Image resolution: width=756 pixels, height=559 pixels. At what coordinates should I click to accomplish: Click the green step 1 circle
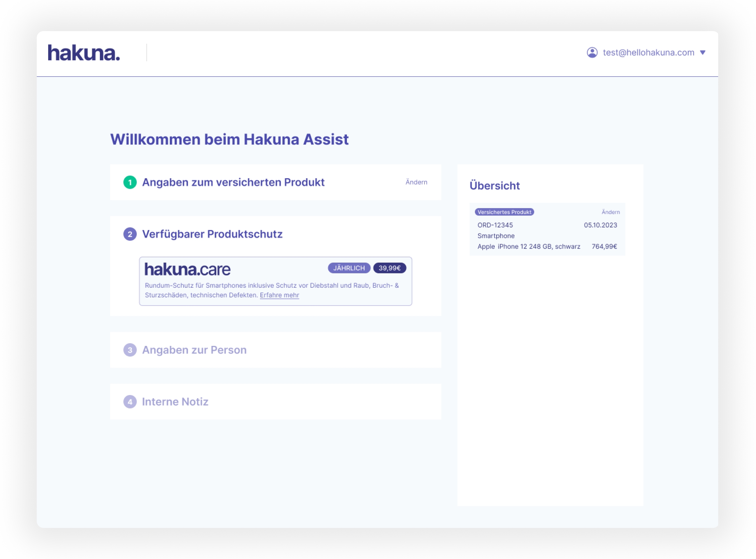(130, 182)
